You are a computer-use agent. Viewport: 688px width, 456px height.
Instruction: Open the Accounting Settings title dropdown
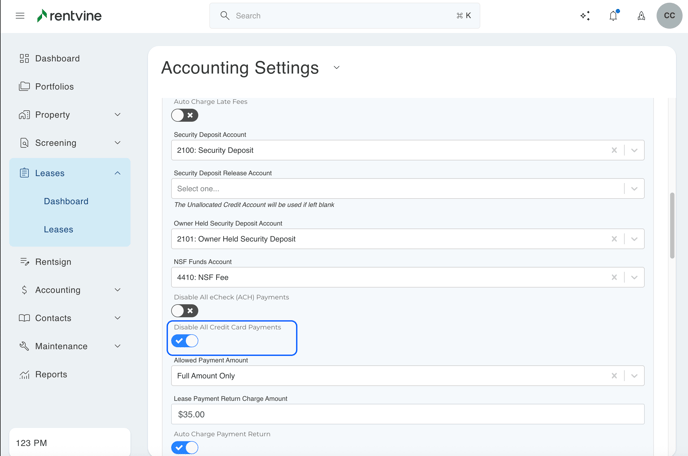click(336, 68)
